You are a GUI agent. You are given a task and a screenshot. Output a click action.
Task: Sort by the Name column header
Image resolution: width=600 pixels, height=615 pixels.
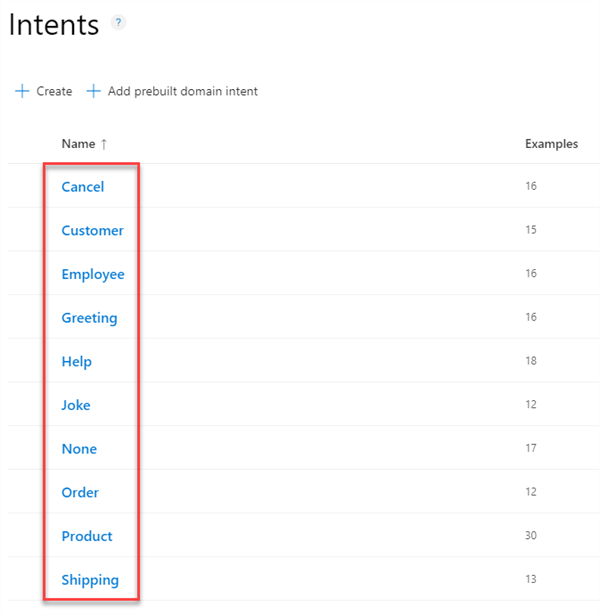tap(78, 144)
